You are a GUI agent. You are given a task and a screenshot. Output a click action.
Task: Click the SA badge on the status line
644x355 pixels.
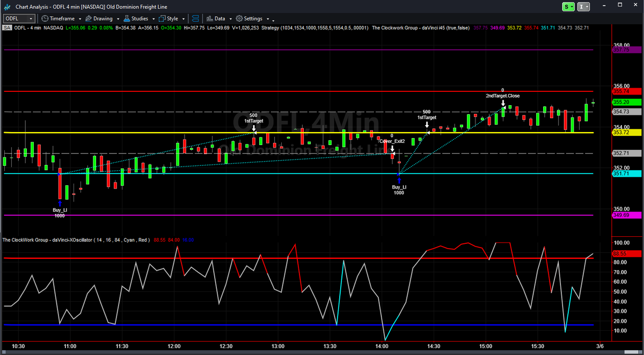coord(8,27)
